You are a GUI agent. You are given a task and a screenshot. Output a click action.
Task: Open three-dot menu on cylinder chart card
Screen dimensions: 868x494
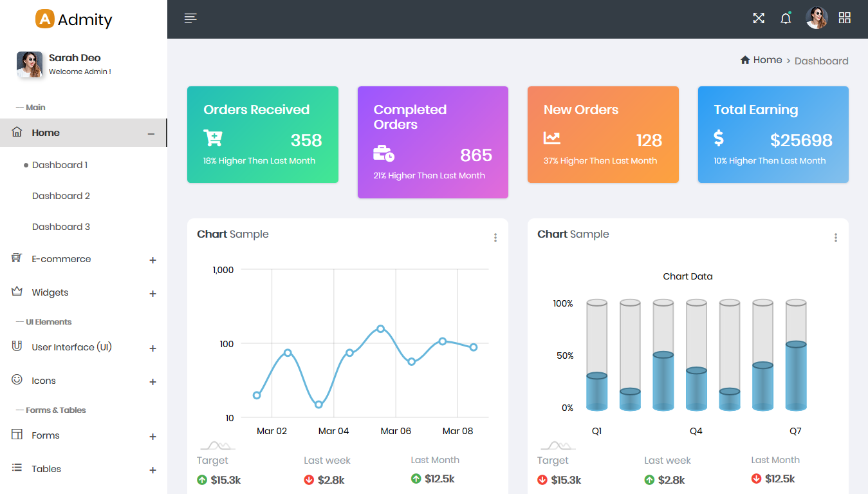(x=836, y=238)
